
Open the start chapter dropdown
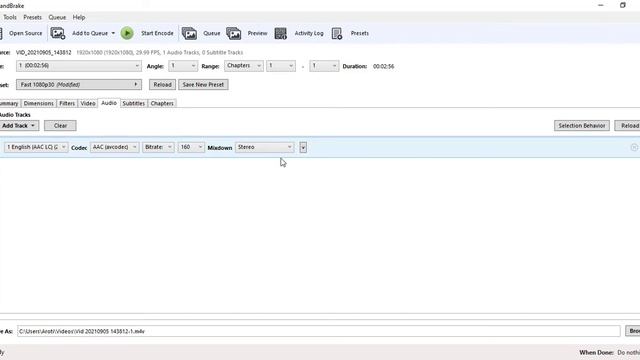[x=281, y=66]
